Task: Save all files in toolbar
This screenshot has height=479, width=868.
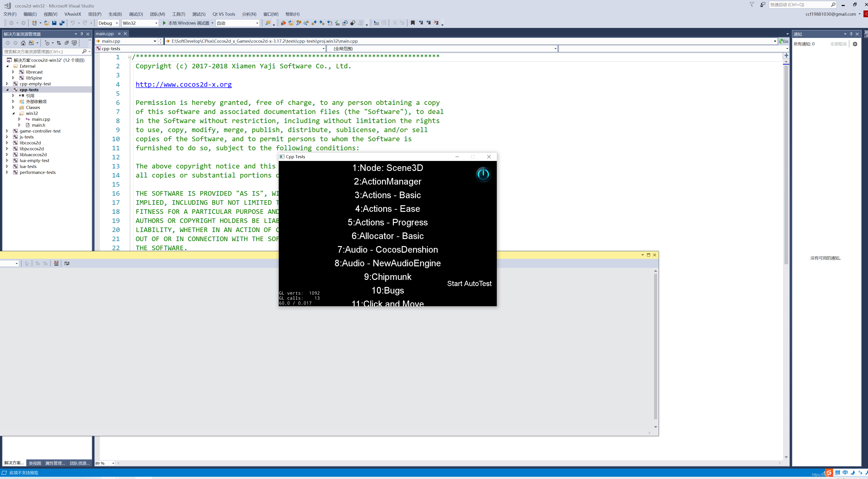Action: (x=62, y=23)
